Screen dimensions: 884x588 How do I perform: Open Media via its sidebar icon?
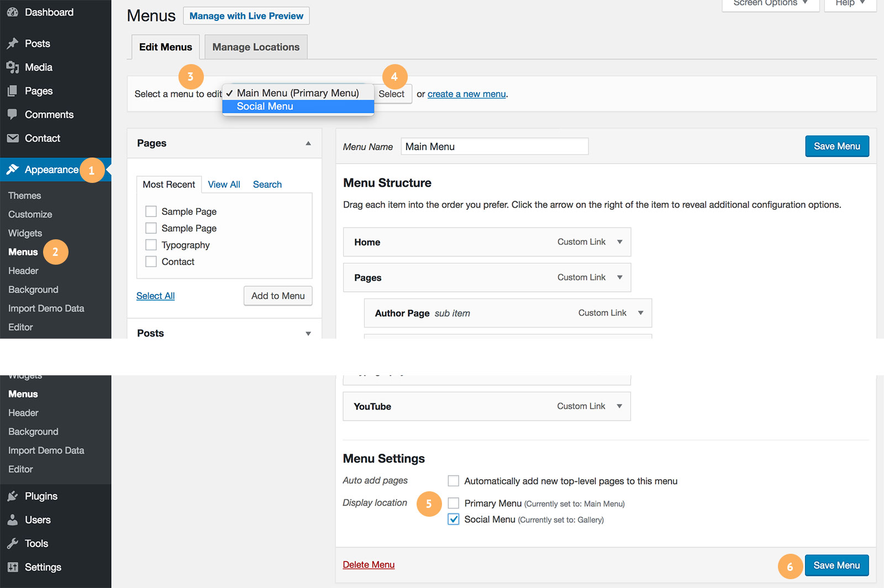(x=12, y=67)
